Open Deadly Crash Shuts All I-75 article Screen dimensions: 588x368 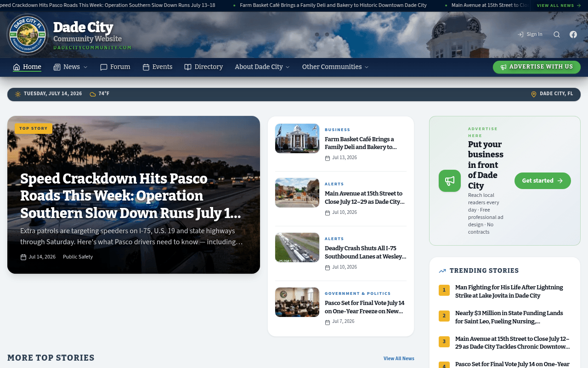(x=365, y=252)
